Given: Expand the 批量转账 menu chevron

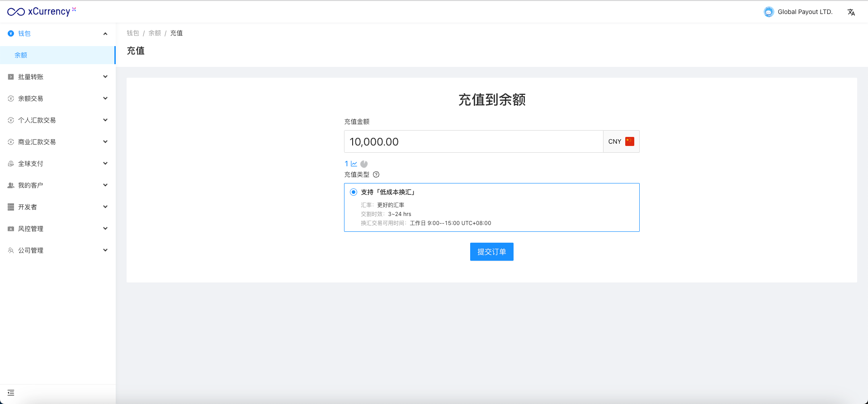Looking at the screenshot, I should coord(105,77).
